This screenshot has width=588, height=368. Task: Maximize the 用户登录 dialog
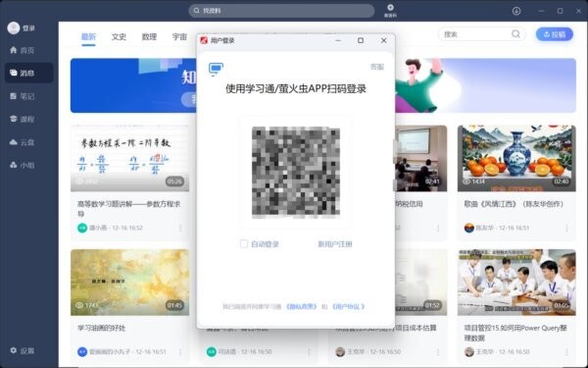pos(361,40)
